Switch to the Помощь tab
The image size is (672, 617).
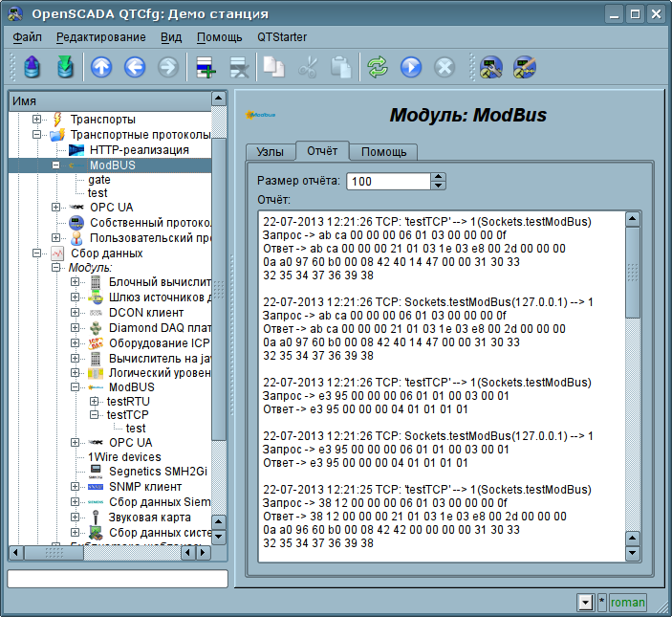tap(383, 152)
